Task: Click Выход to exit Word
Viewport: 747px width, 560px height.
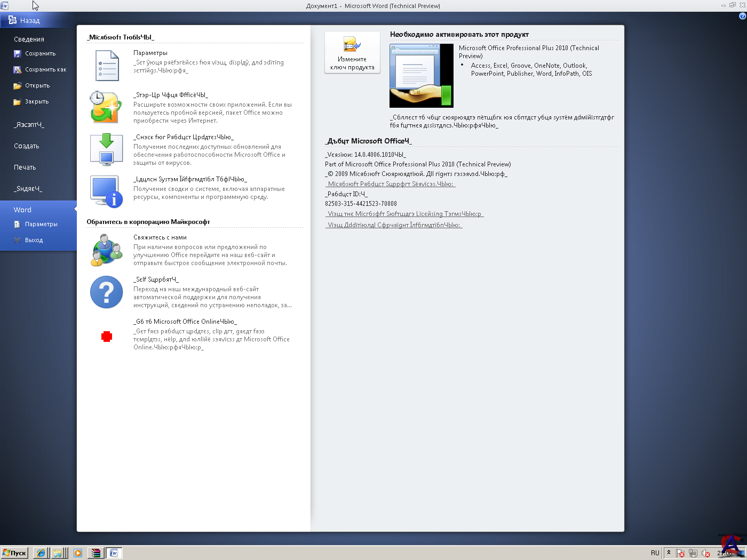Action: tap(34, 240)
